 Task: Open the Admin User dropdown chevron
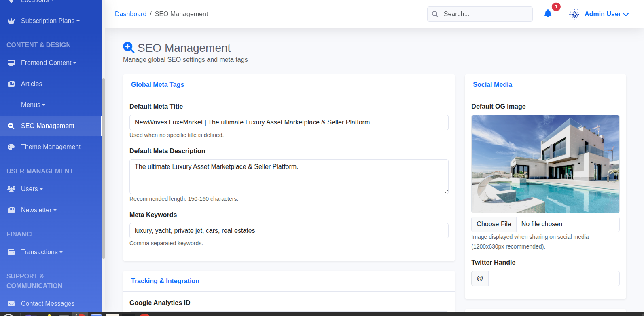coord(626,15)
